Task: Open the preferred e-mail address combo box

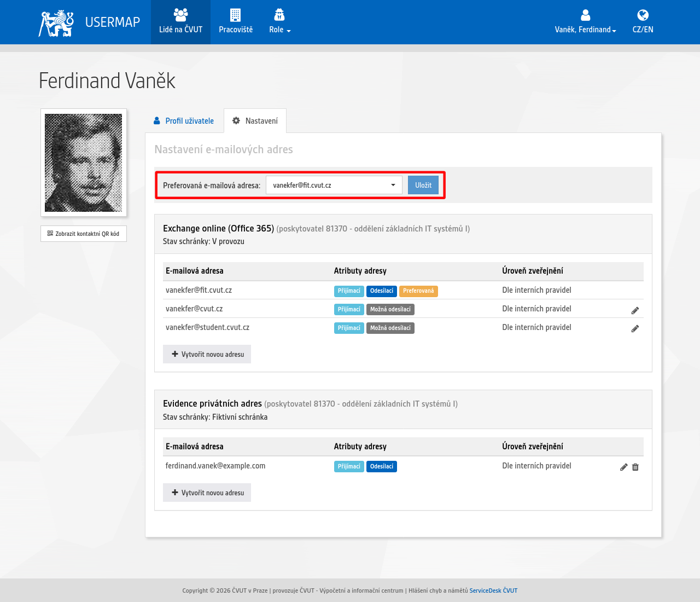Action: 334,185
